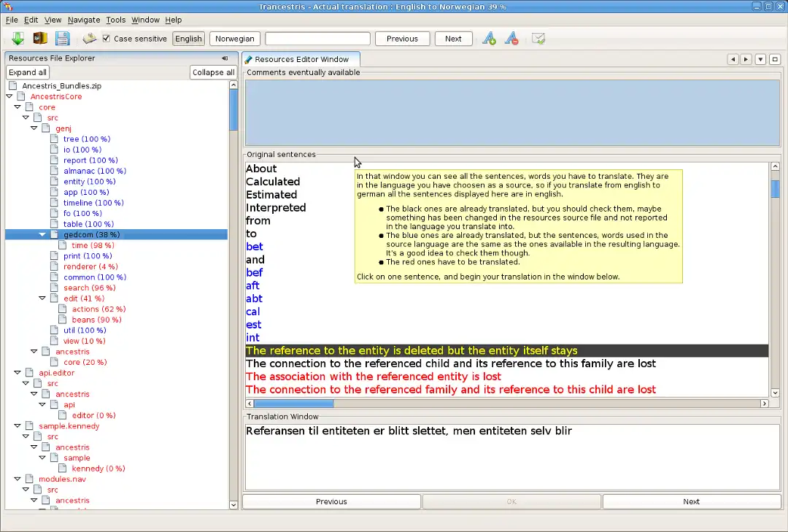Click the search book toolbar icon
Image resolution: width=788 pixels, height=532 pixels.
coord(90,39)
